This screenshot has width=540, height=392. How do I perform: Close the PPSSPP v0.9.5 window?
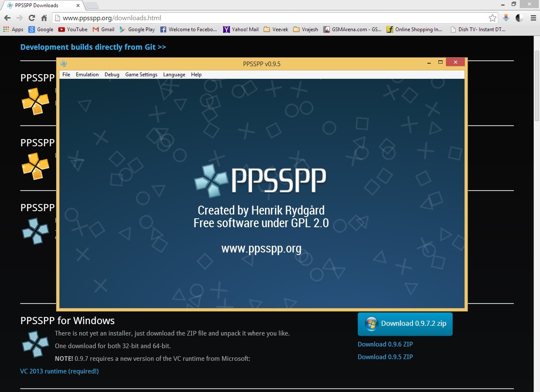[455, 62]
